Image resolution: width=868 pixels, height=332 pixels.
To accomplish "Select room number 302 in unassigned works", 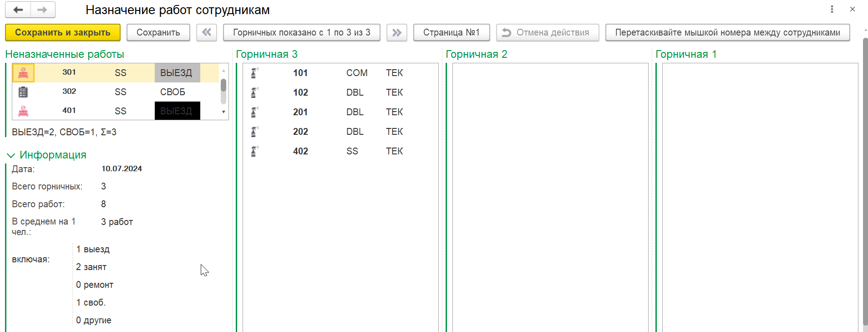I will coord(69,91).
